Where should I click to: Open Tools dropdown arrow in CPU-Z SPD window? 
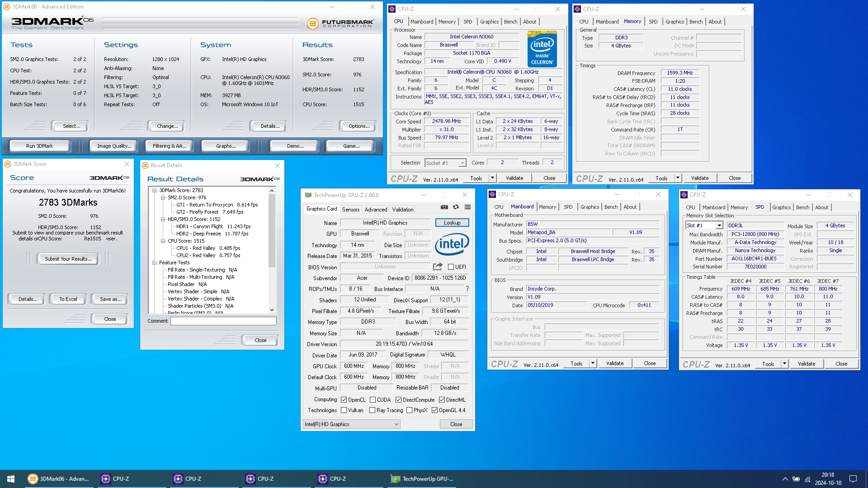(x=784, y=364)
